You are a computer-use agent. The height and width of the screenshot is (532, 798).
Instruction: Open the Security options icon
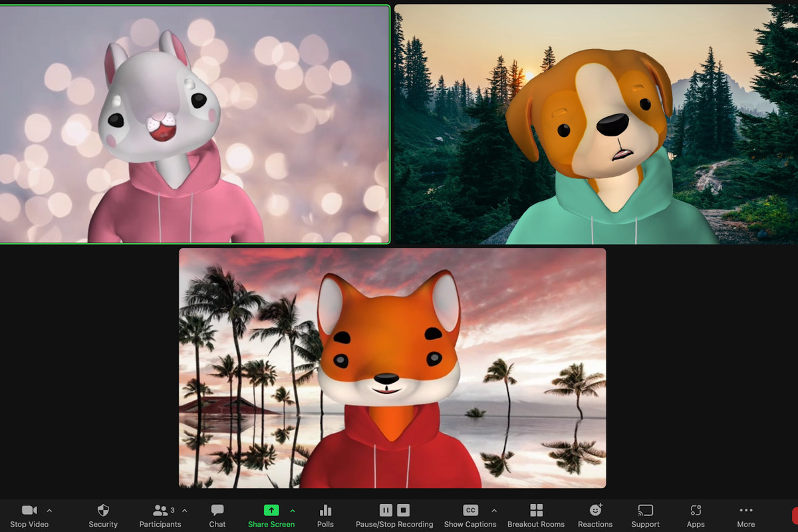pos(102,509)
